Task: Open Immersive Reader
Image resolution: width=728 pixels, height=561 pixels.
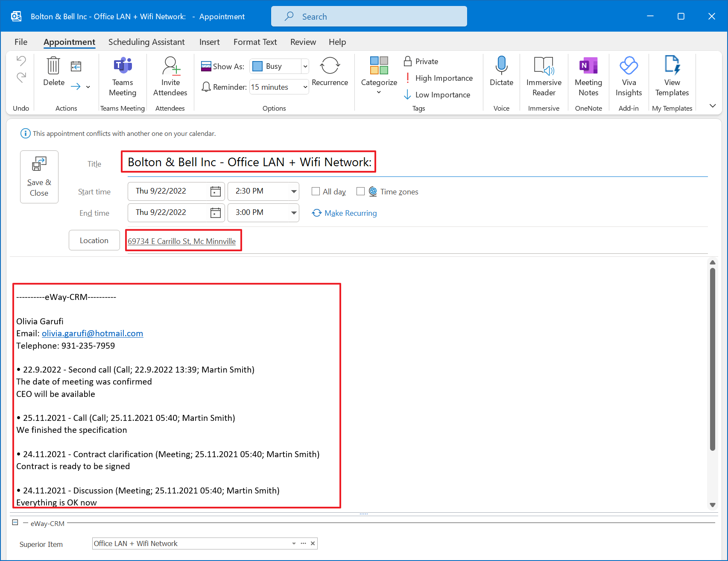Action: click(544, 76)
